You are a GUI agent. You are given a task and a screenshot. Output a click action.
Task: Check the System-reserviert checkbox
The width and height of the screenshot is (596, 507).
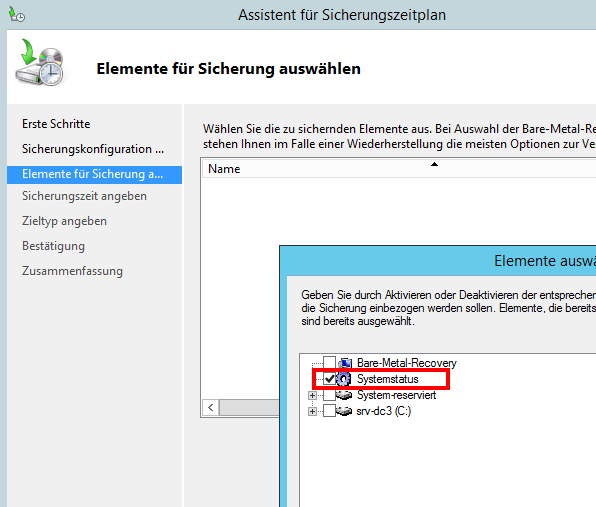tap(329, 395)
